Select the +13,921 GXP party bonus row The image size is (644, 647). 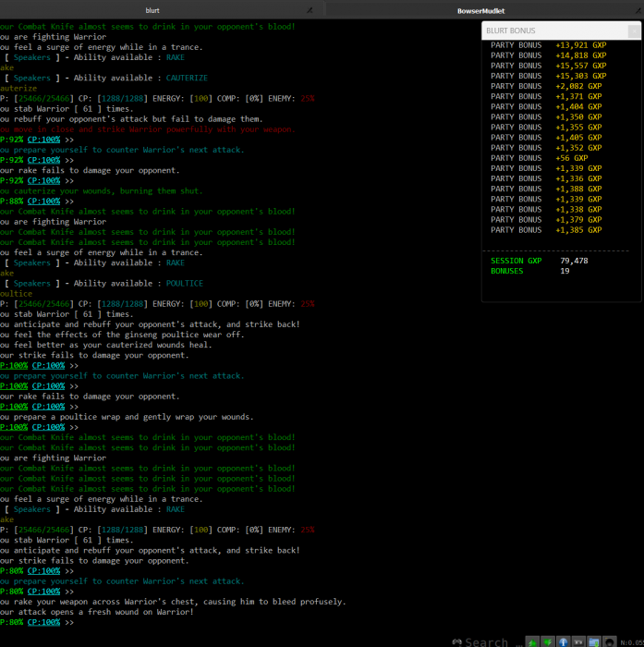pos(548,45)
